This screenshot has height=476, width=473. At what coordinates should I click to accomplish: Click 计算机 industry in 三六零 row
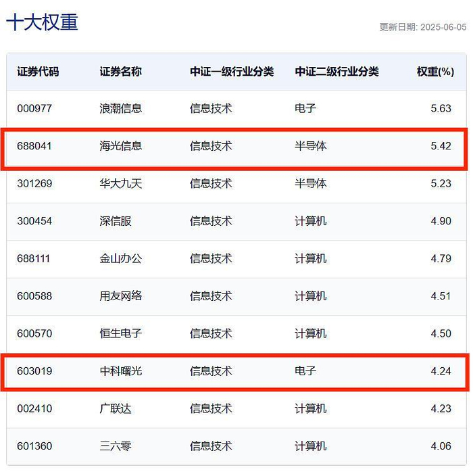coord(311,446)
